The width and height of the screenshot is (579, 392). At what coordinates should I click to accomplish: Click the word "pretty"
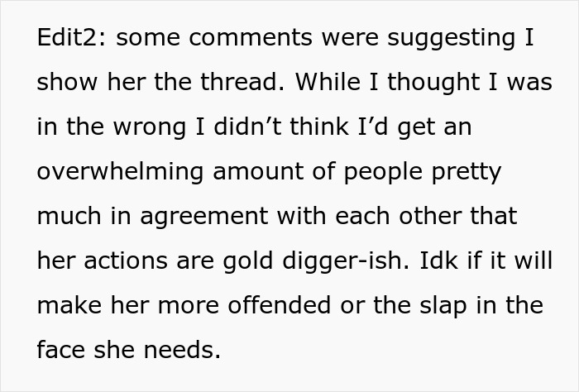(x=471, y=171)
